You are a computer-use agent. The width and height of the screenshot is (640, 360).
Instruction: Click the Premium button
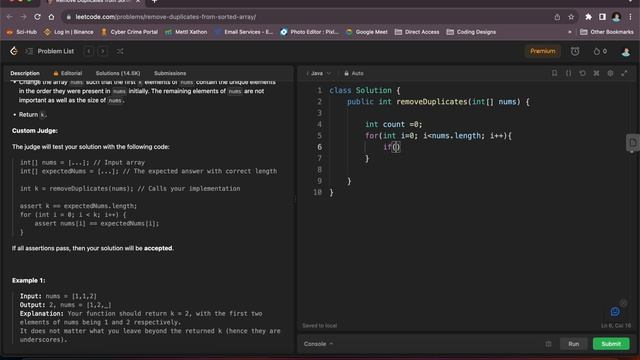tap(542, 51)
